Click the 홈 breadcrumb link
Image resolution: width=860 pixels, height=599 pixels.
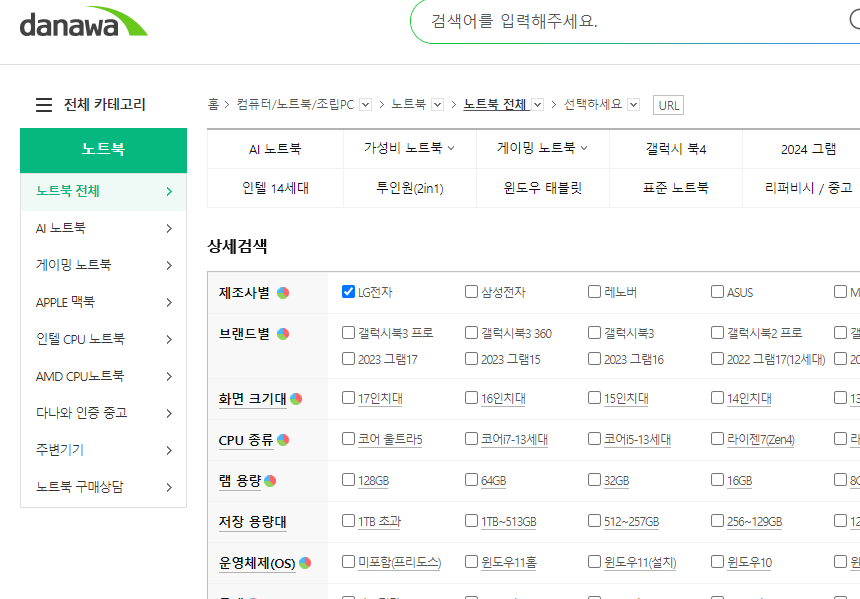pos(213,104)
